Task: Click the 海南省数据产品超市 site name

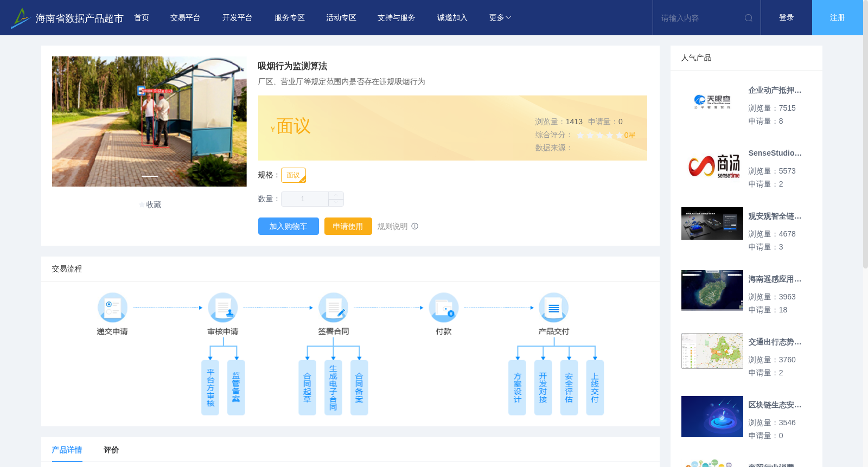Action: pos(79,18)
